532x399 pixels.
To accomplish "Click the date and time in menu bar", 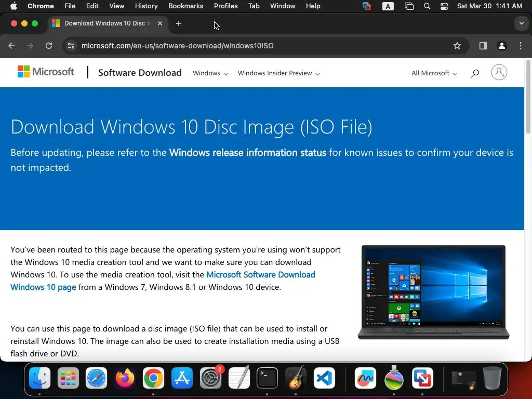I will pos(489,6).
